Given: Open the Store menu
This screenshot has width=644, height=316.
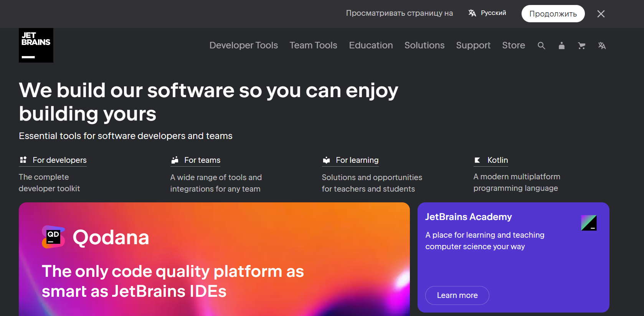Looking at the screenshot, I should (514, 45).
